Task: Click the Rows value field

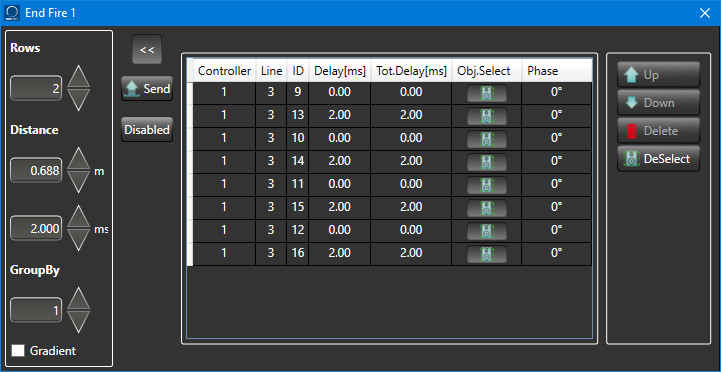Action: tap(36, 88)
